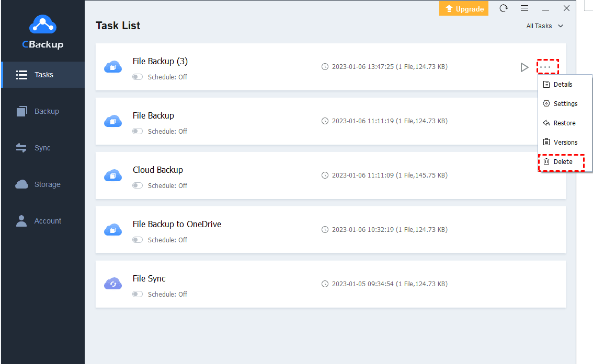Click the CBackup logo icon
This screenshot has width=593, height=364.
[43, 25]
